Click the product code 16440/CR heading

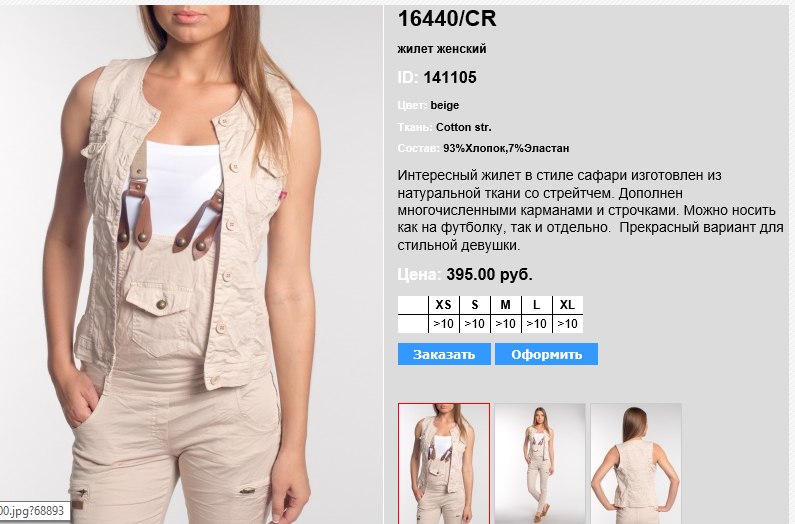(447, 19)
